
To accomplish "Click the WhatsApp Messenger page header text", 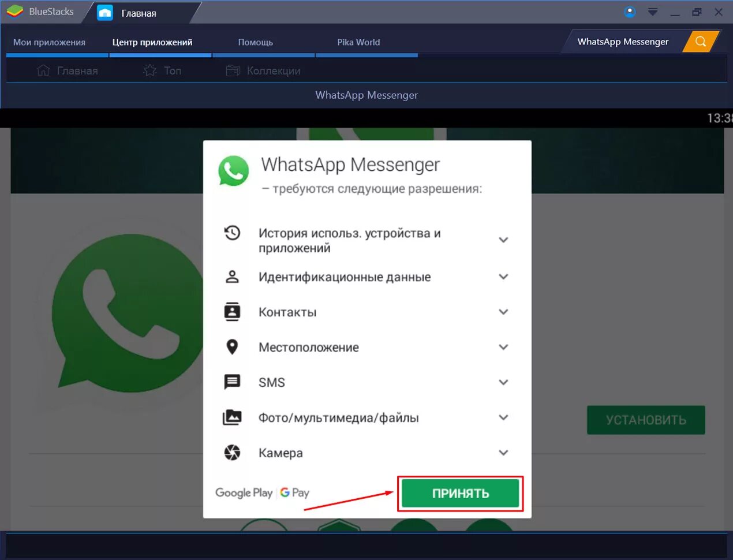I will point(366,95).
